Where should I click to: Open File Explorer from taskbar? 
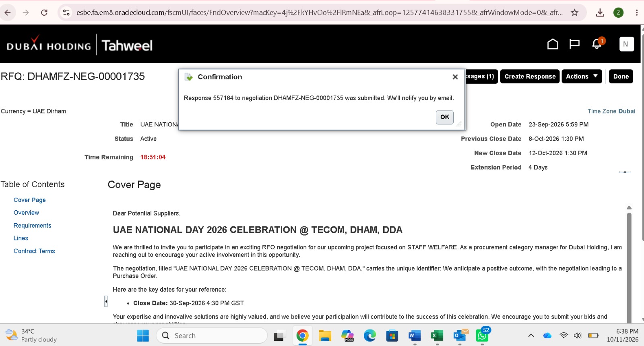[325, 336]
